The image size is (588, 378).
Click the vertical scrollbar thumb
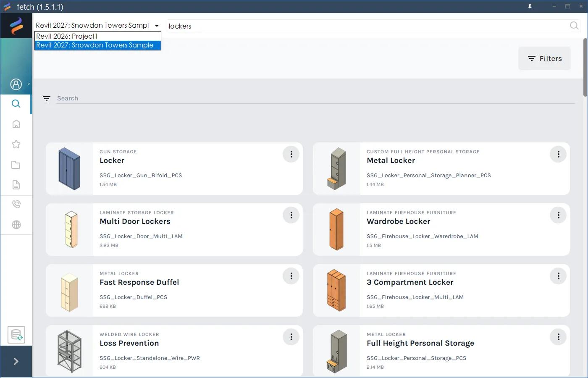(585, 67)
